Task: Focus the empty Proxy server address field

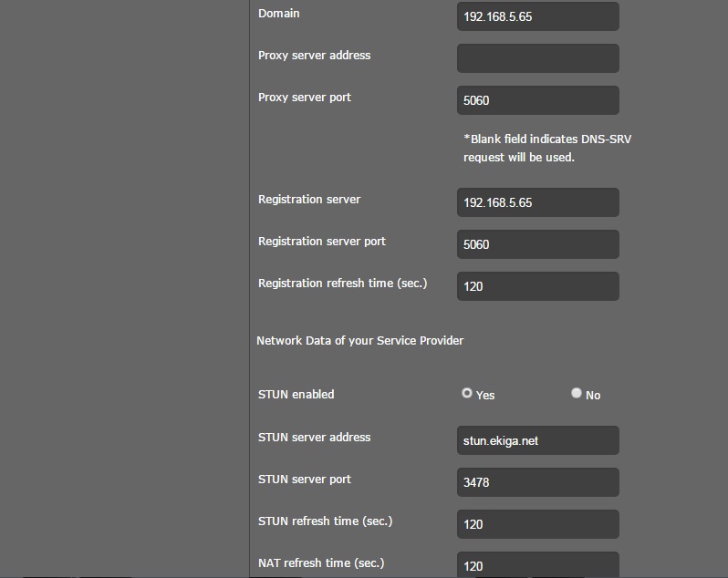Action: [537, 58]
